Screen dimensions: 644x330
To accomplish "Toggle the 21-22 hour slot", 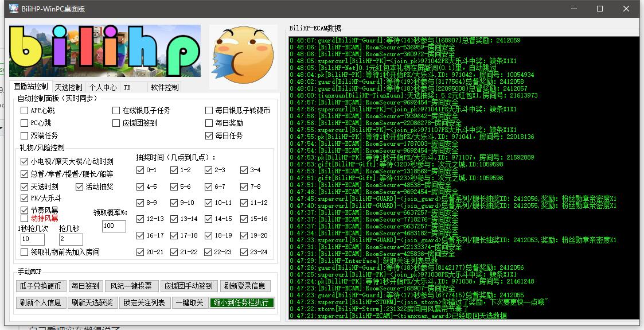I will [x=174, y=252].
